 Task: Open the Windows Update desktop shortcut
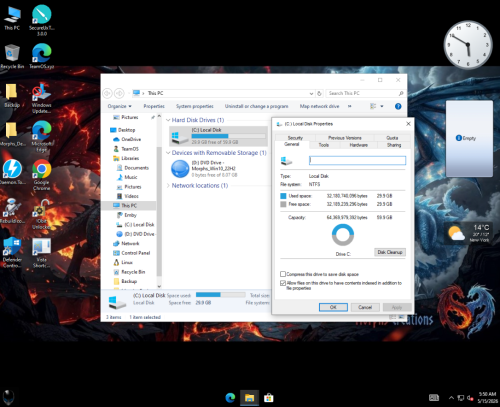pyautogui.click(x=42, y=97)
